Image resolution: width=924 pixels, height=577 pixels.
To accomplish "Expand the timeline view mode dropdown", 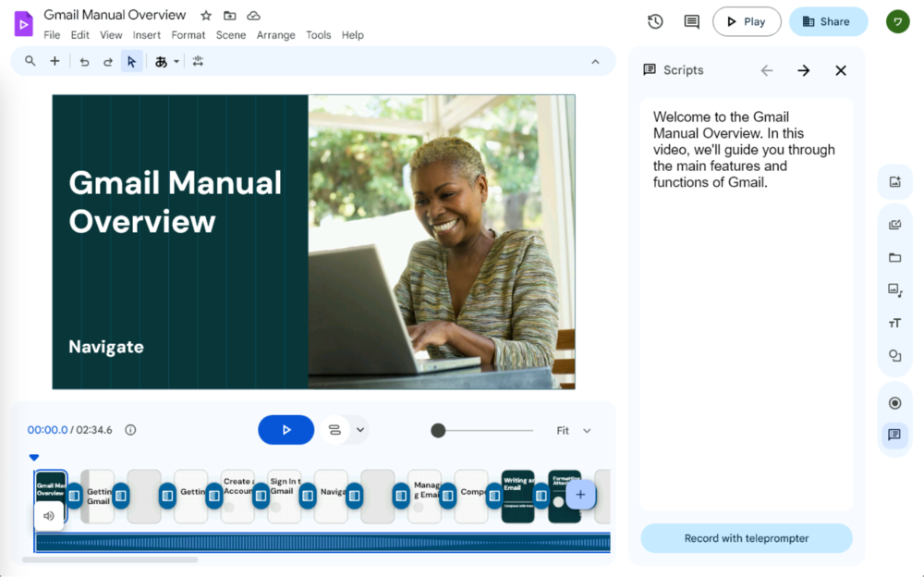I will coord(360,430).
